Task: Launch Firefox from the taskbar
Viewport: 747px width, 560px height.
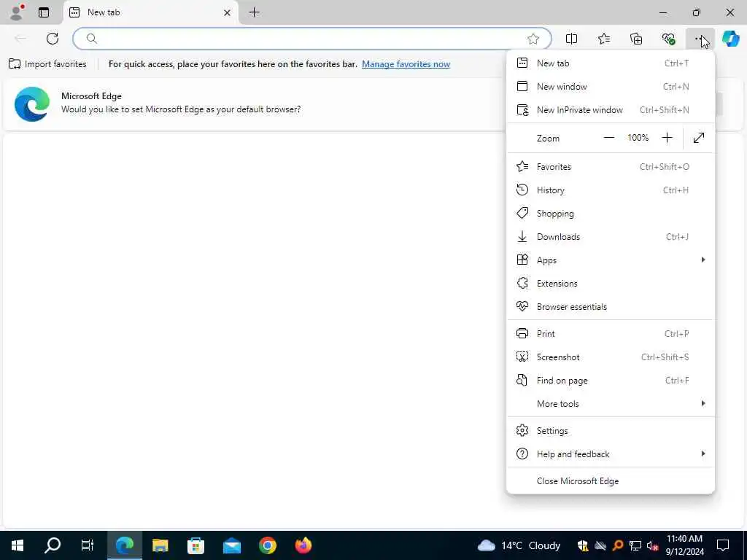Action: click(x=303, y=545)
